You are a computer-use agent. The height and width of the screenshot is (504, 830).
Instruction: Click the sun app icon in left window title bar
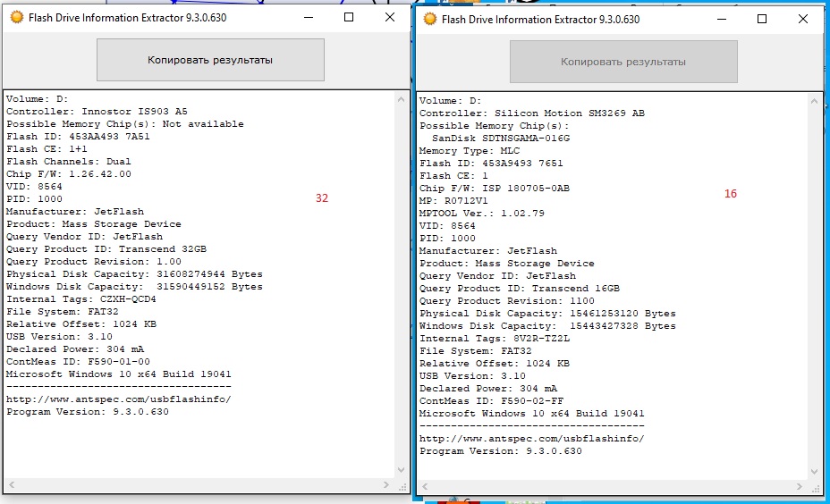(17, 18)
